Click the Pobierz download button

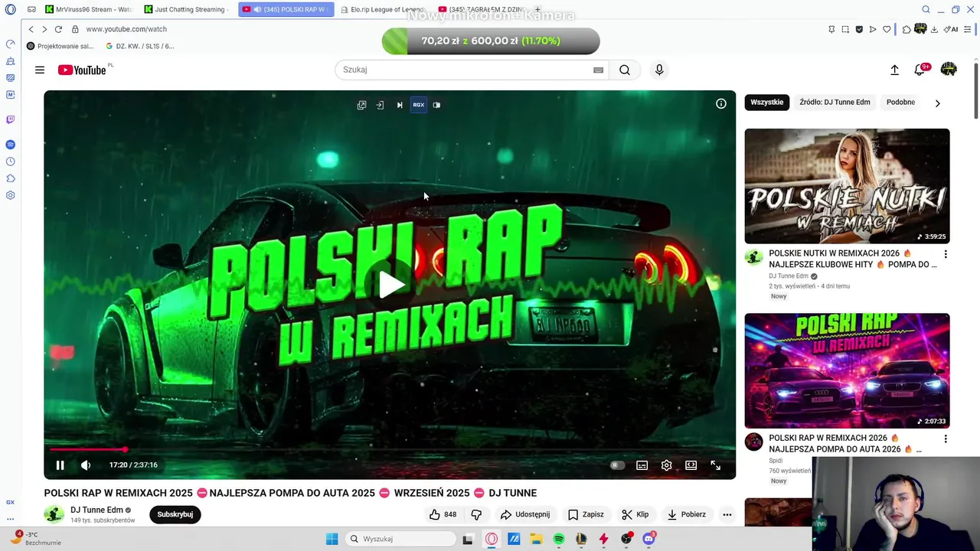click(687, 514)
